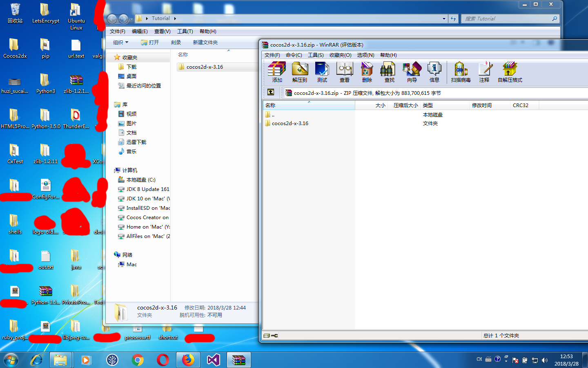
Task: Click the Delete (删除) icon in WinRAR
Action: pyautogui.click(x=367, y=72)
